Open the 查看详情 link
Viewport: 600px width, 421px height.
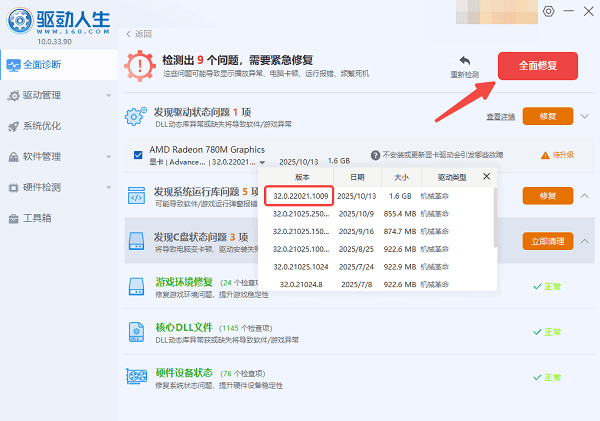tap(500, 117)
